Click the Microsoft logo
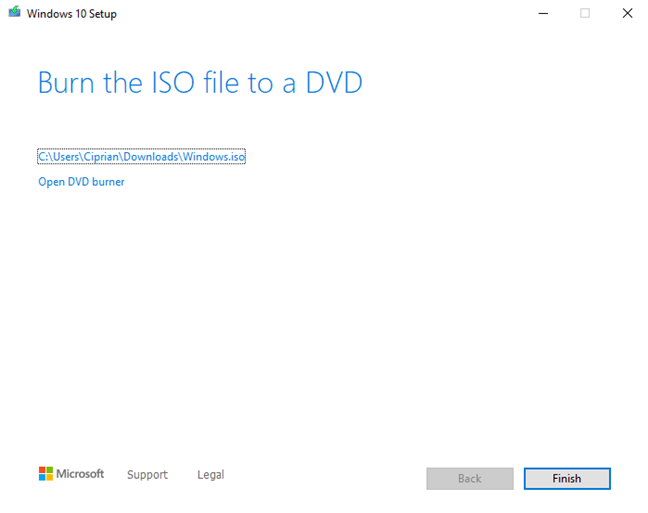Image resolution: width=648 pixels, height=513 pixels. click(71, 474)
